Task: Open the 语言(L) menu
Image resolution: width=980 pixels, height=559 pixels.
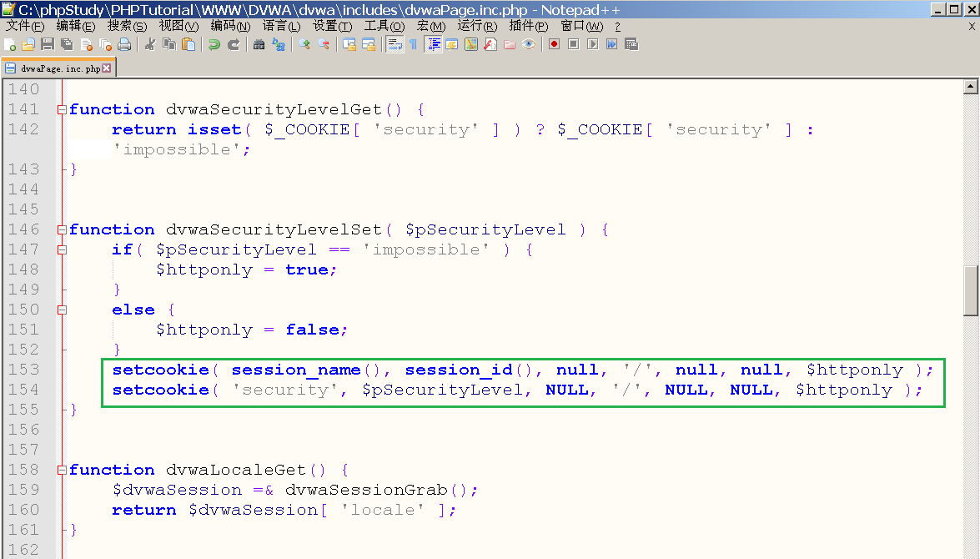Action: click(281, 26)
